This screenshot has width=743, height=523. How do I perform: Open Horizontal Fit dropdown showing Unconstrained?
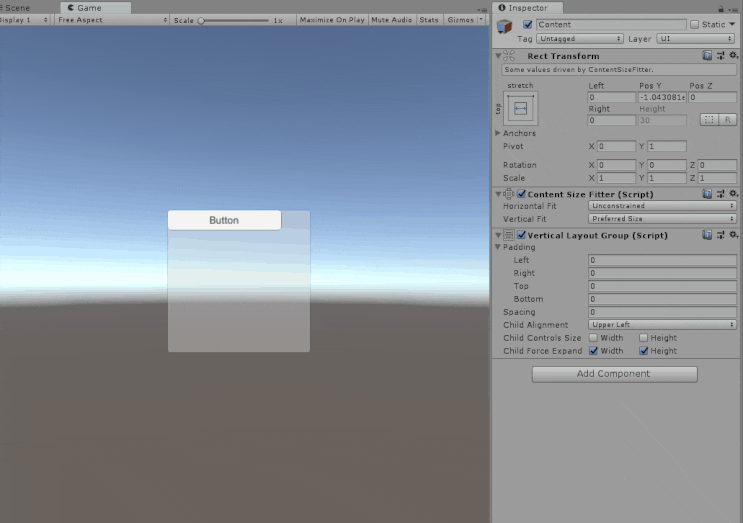tap(662, 206)
